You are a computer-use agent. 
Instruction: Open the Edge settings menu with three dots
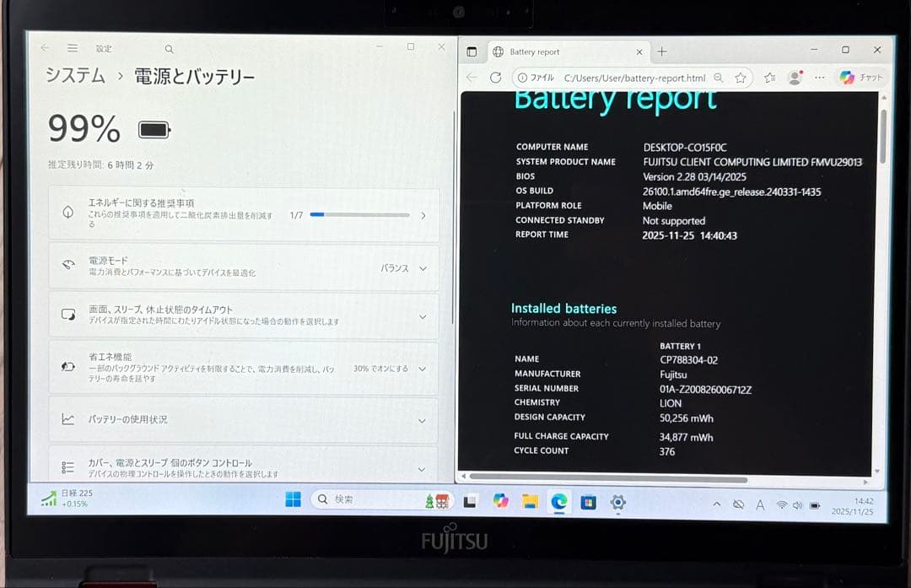coord(819,78)
